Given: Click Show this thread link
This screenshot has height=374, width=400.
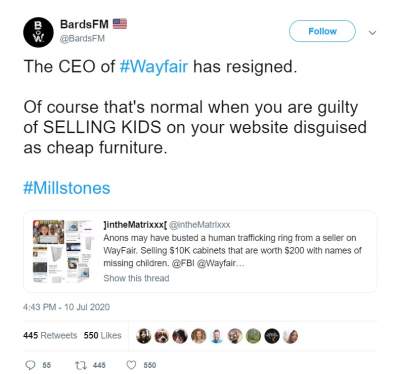Looking at the screenshot, I should pyautogui.click(x=136, y=278).
